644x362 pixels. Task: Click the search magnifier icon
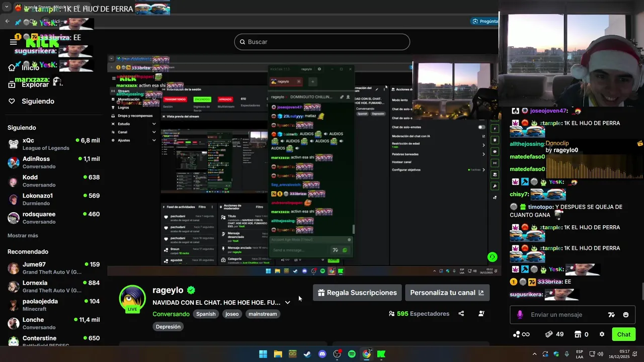pyautogui.click(x=242, y=42)
